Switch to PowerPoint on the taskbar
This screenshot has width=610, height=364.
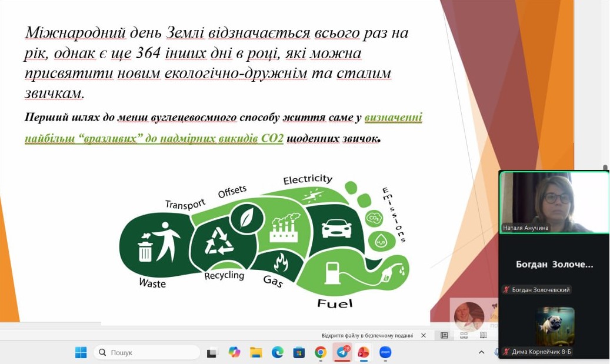click(x=364, y=352)
